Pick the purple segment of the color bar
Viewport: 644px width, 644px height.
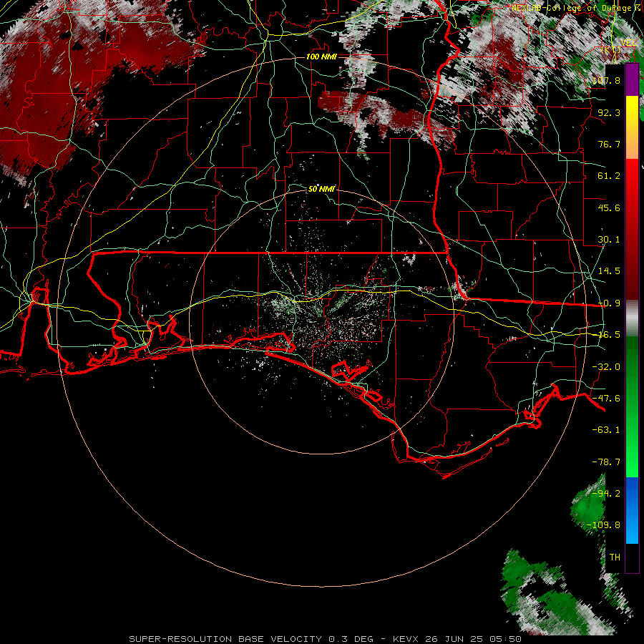[632, 80]
